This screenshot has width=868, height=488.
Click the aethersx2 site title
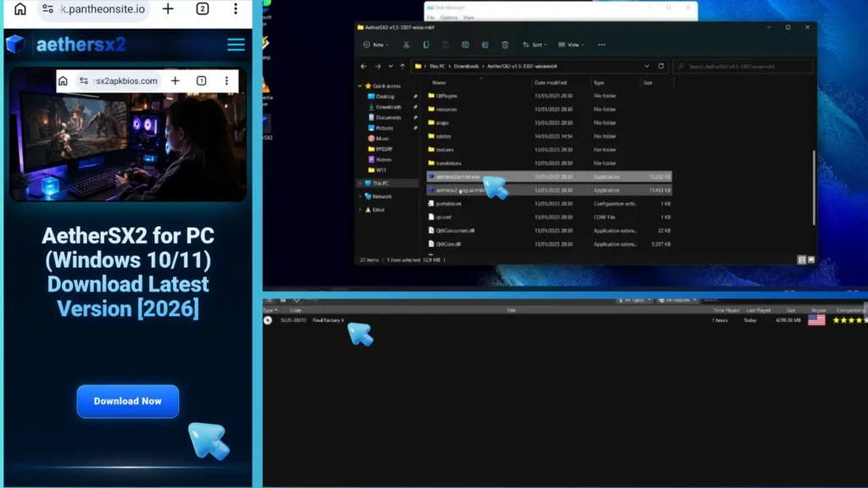point(81,44)
